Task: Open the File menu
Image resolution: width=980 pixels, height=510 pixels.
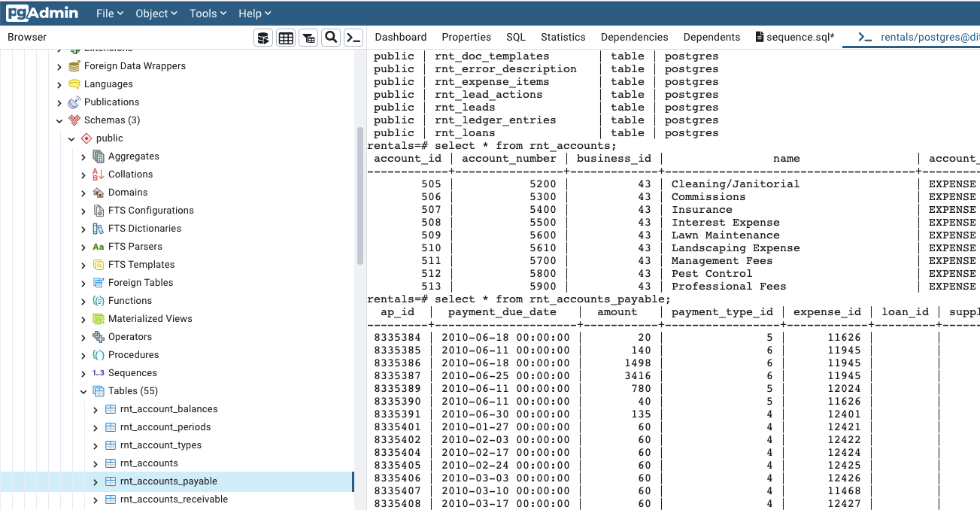Action: (x=110, y=14)
